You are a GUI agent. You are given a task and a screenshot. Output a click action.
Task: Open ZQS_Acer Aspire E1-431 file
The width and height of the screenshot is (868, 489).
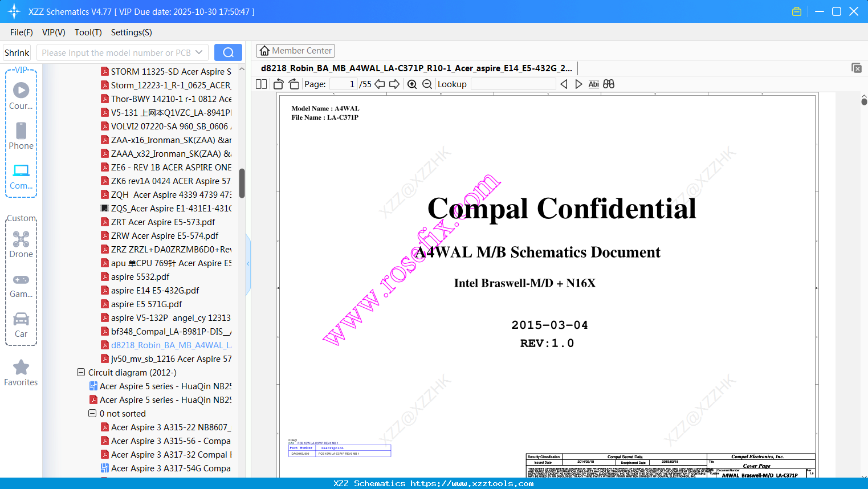click(171, 209)
